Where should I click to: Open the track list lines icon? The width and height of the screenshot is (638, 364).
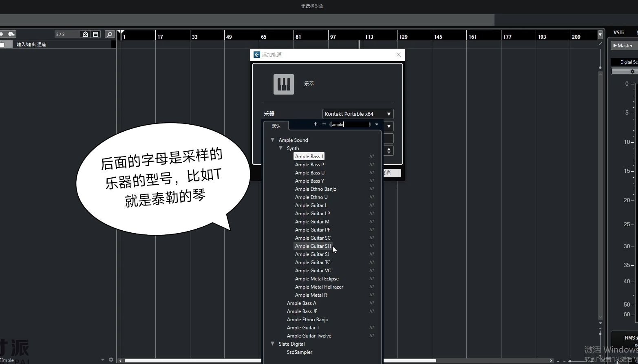[96, 34]
